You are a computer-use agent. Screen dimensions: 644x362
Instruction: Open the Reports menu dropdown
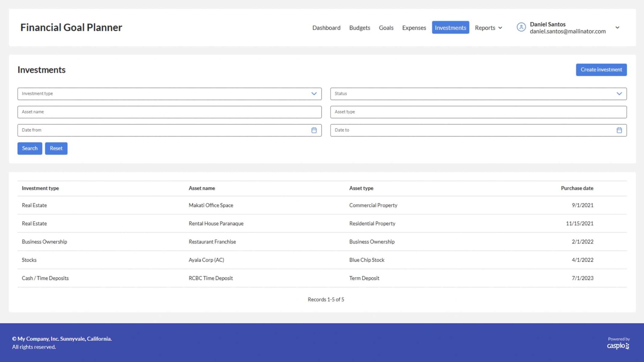488,28
